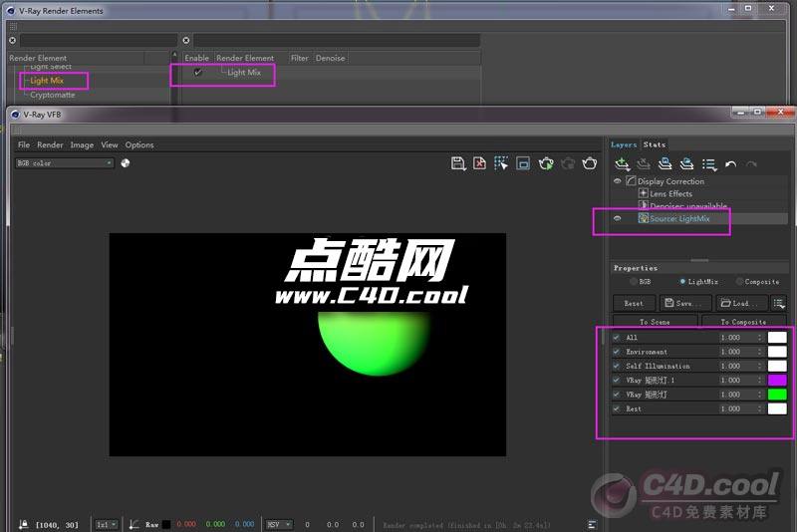
Task: Toggle Display Correction layer visibility eye
Action: click(617, 181)
